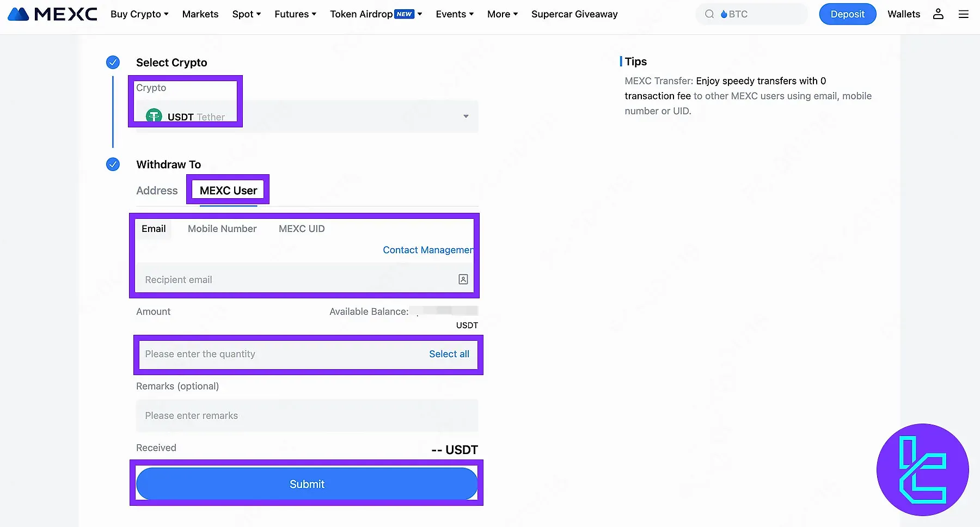980x527 pixels.
Task: Click the USDT Tether coin icon
Action: tap(154, 116)
